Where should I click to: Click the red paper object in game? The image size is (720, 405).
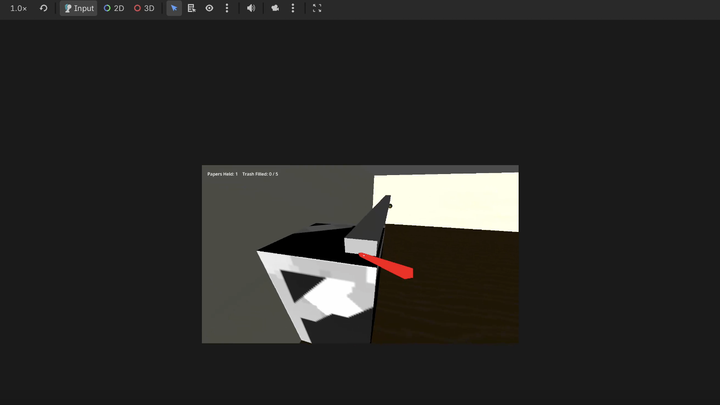coord(390,266)
